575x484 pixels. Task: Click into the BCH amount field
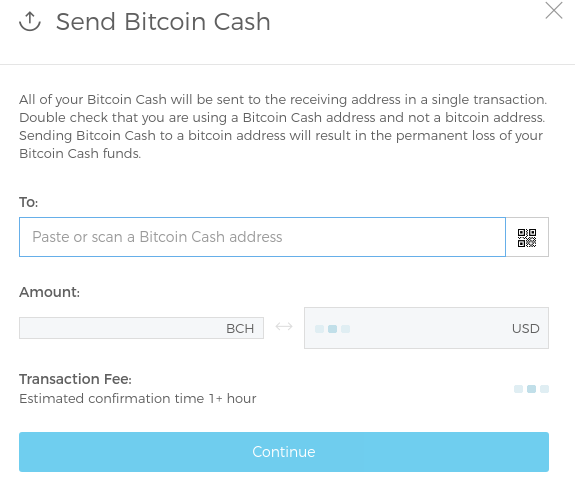coord(141,328)
